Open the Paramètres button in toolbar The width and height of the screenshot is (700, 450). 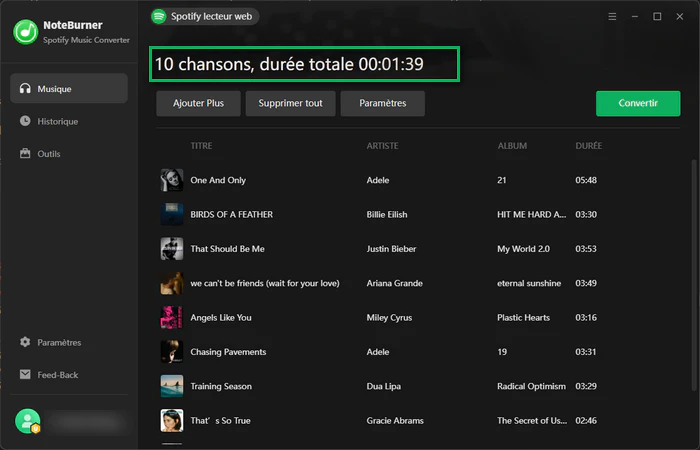383,103
